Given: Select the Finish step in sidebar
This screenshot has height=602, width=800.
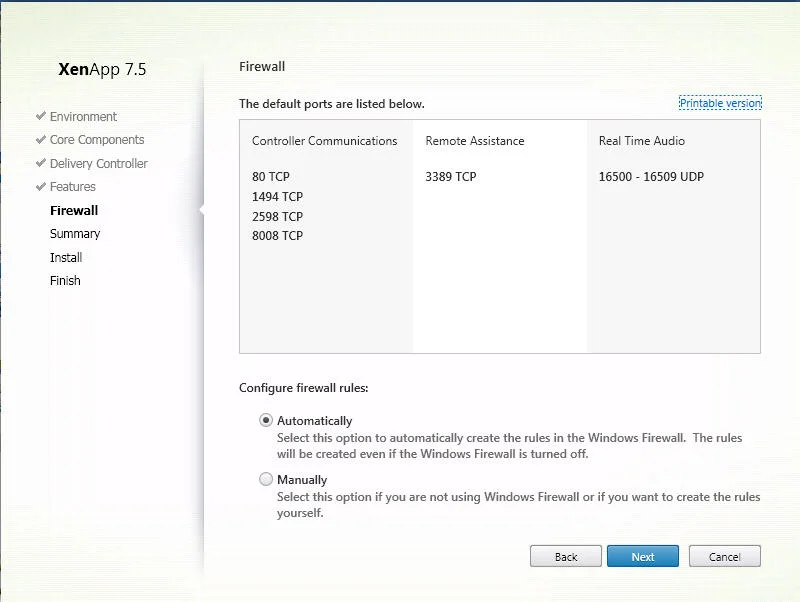Looking at the screenshot, I should click(x=65, y=281).
